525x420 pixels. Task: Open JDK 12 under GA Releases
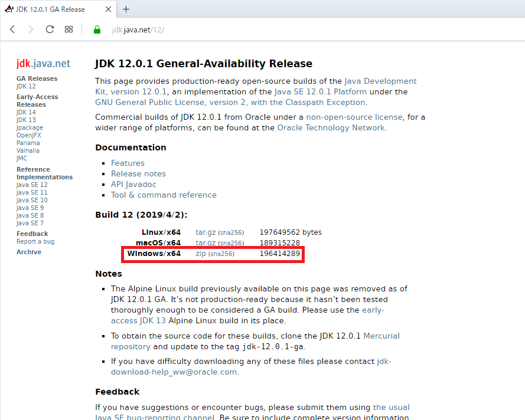tap(26, 86)
